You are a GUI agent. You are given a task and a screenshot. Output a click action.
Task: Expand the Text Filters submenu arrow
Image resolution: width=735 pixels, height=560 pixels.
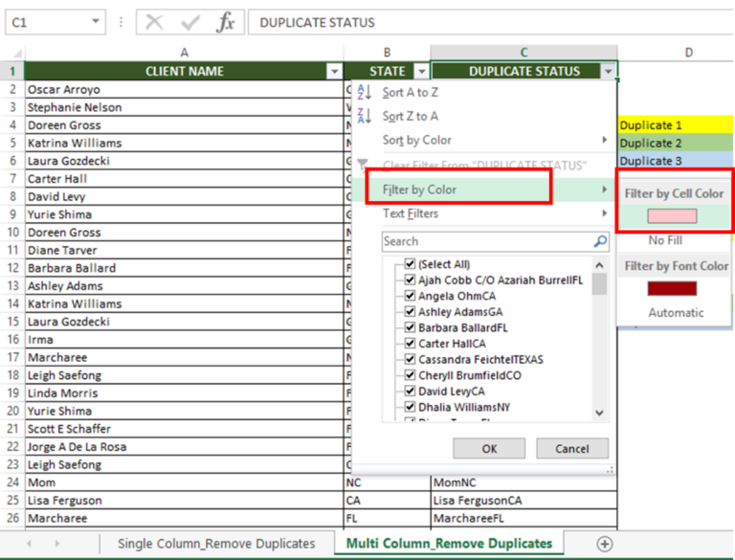604,213
